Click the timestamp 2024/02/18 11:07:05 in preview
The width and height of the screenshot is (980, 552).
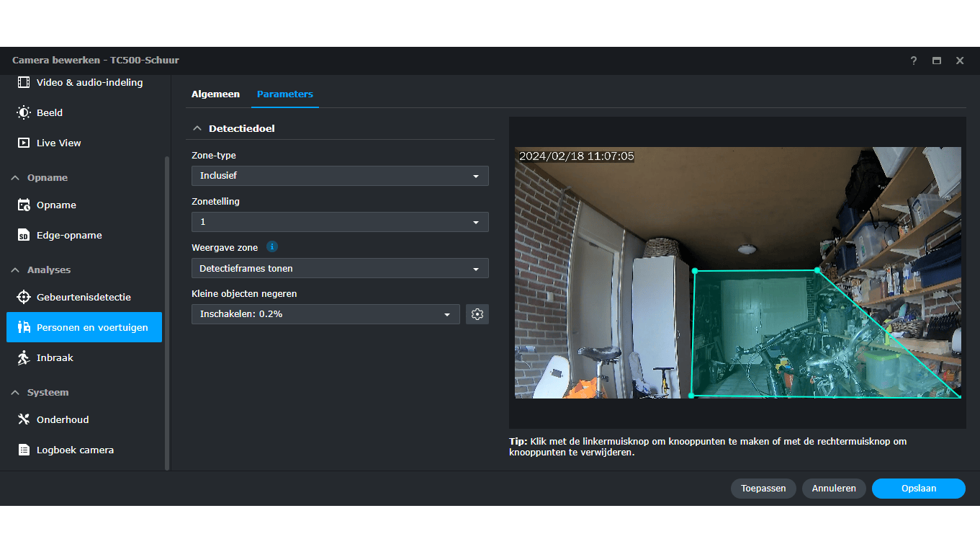tap(576, 156)
